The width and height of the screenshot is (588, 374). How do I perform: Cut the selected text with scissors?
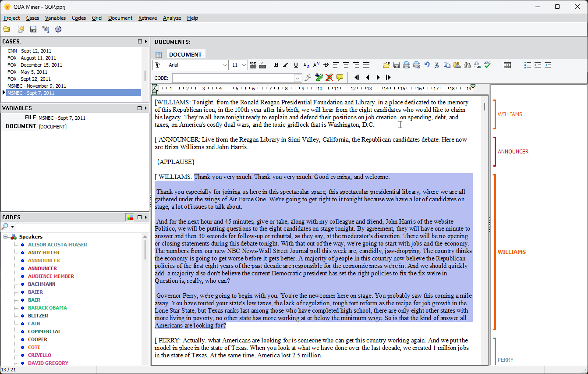pyautogui.click(x=436, y=65)
